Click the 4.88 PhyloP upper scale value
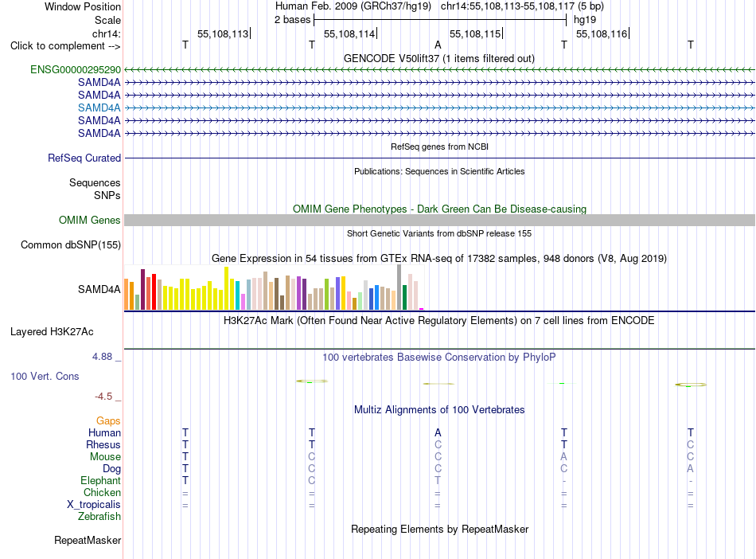This screenshot has height=559, width=756. [102, 357]
